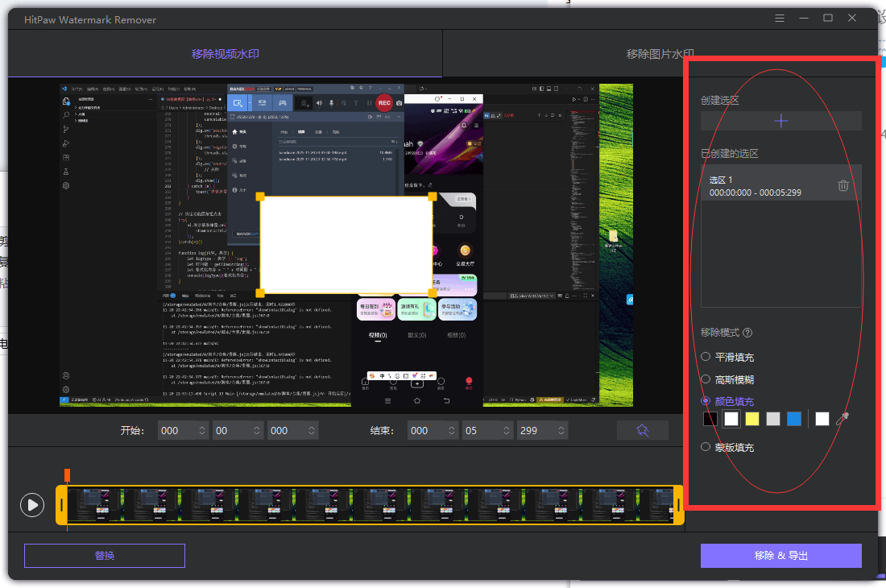Click the stepper on the end seconds field
The width and height of the screenshot is (886, 588).
(507, 431)
